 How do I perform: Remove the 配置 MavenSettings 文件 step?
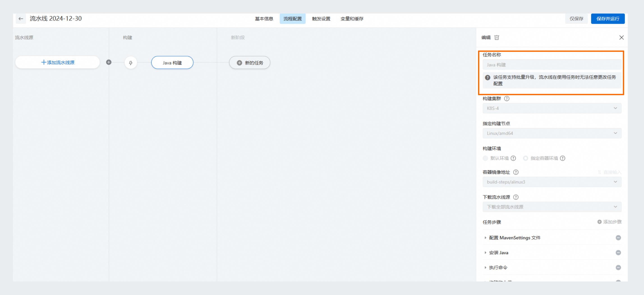coord(618,238)
